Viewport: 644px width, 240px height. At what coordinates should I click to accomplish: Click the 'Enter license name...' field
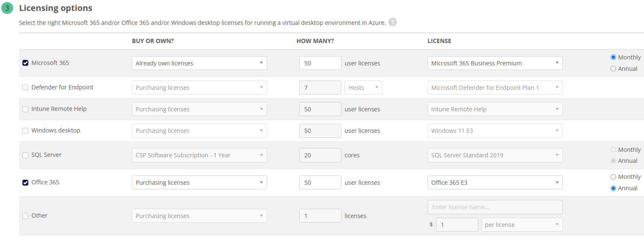tap(495, 207)
